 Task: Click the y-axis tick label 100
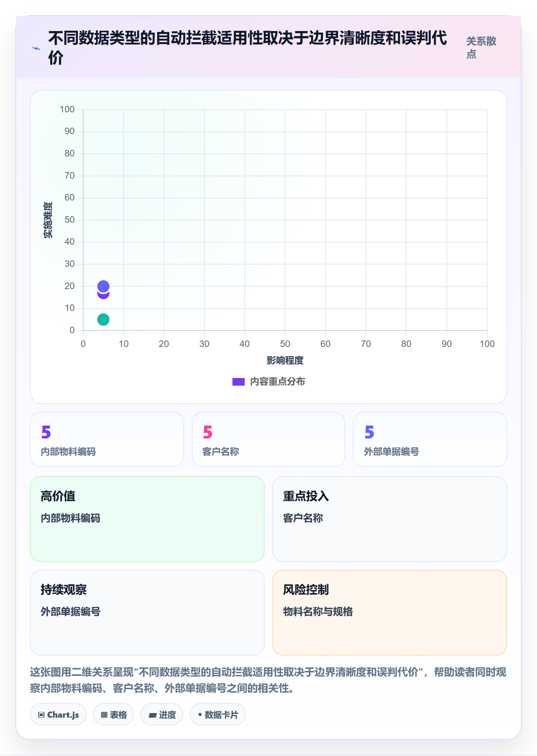(x=67, y=109)
